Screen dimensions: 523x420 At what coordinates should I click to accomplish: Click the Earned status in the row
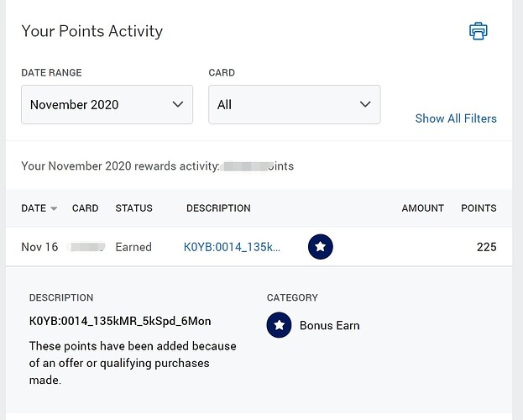(x=133, y=247)
